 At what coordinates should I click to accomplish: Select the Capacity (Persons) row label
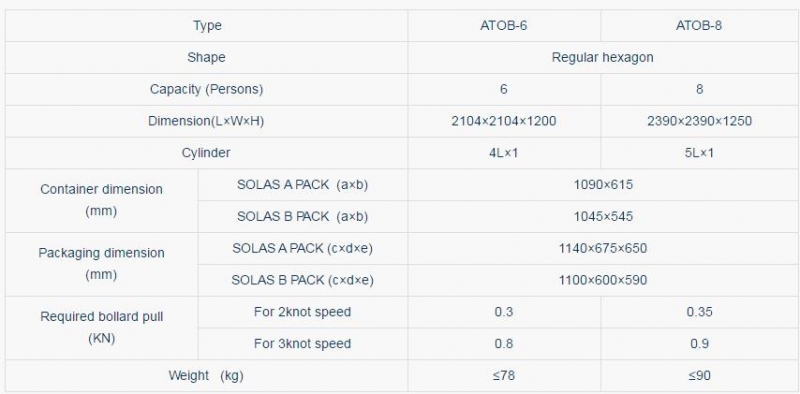click(207, 89)
